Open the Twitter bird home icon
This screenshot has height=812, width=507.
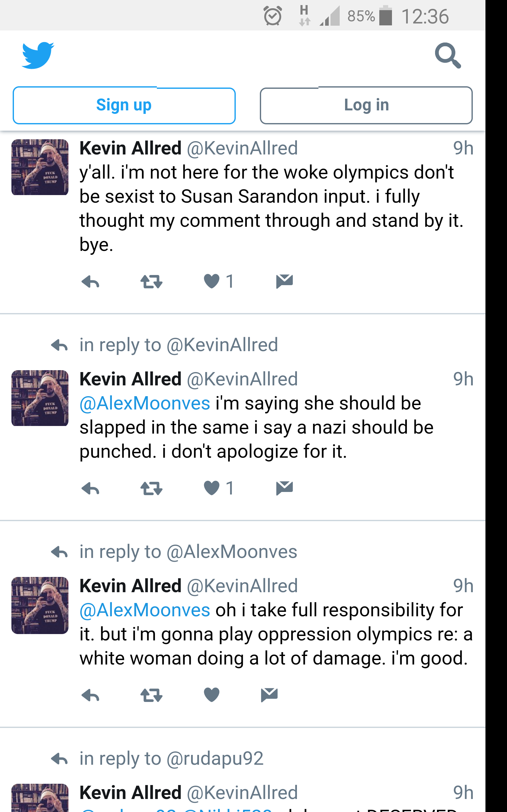(x=38, y=56)
